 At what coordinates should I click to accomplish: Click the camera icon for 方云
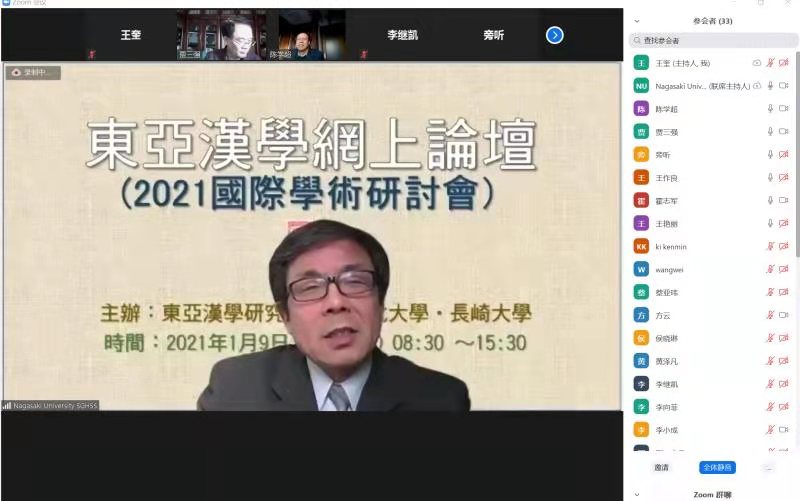[x=784, y=315]
